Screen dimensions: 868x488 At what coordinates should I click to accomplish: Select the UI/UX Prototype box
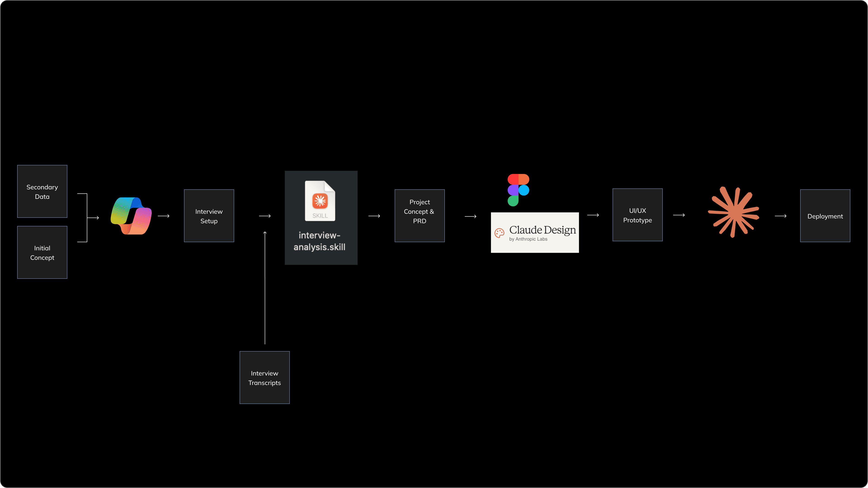coord(637,215)
